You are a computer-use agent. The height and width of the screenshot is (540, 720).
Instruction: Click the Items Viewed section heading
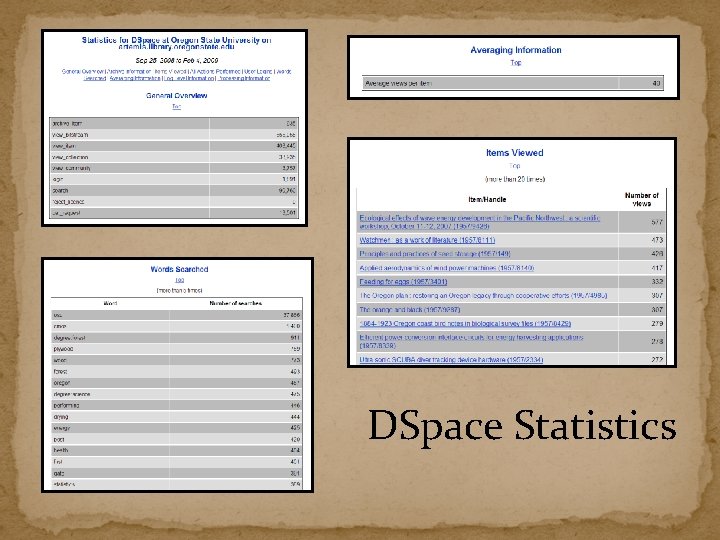(514, 153)
